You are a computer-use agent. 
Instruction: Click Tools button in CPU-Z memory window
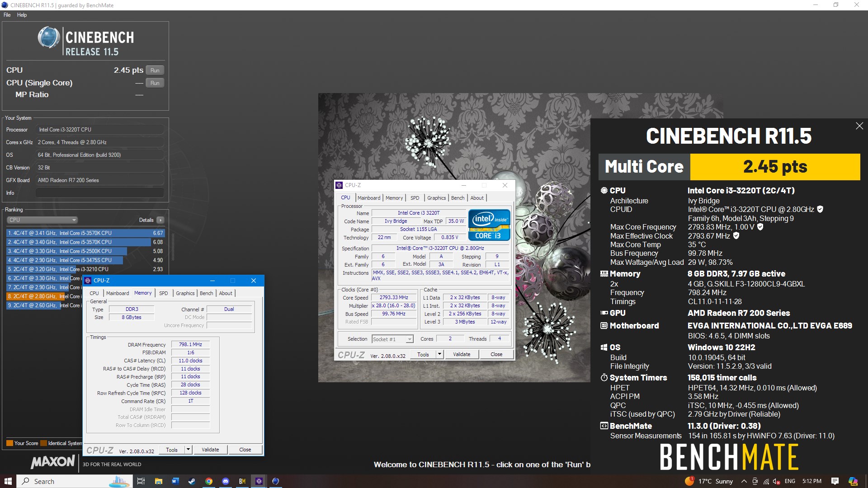[x=172, y=450]
